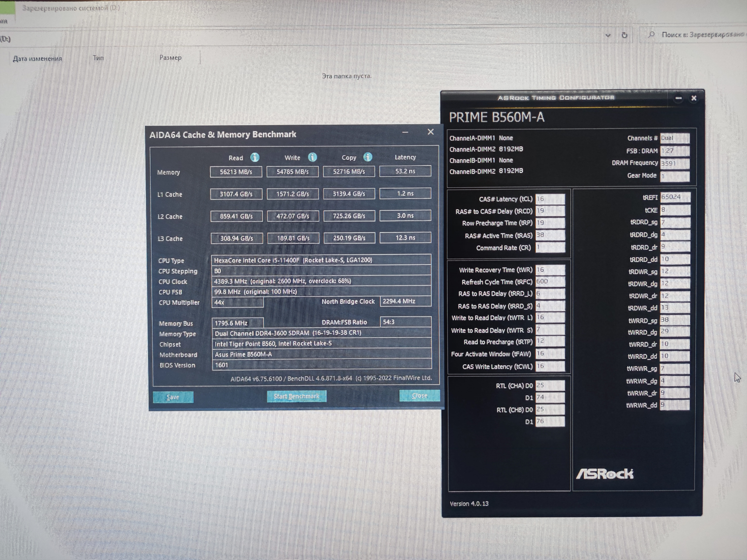This screenshot has height=560, width=747.
Task: Click the Copy info icon
Action: (368, 157)
